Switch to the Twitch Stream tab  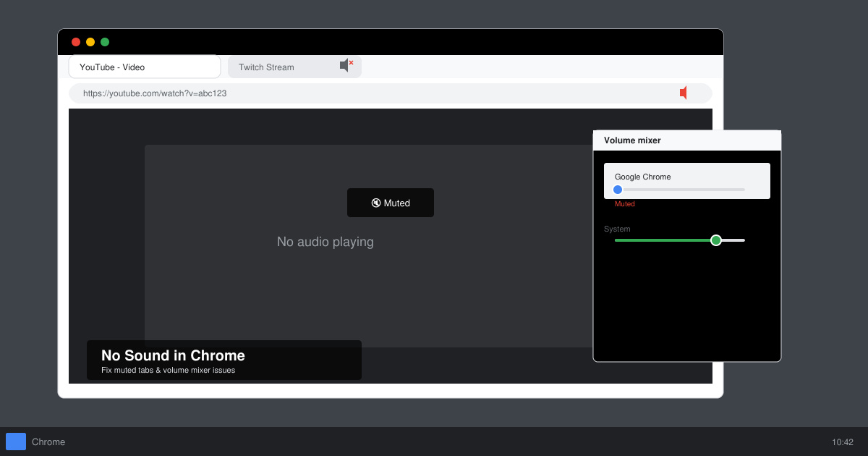pos(294,67)
